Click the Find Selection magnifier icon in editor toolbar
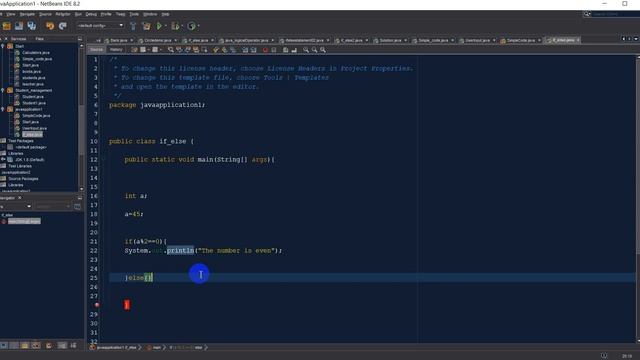 170,50
